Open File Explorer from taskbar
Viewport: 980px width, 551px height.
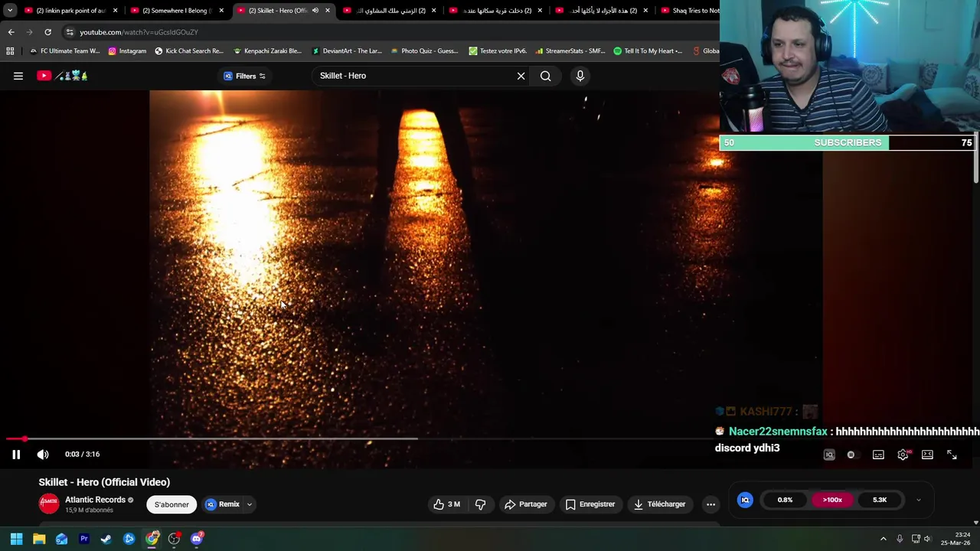coord(39,539)
